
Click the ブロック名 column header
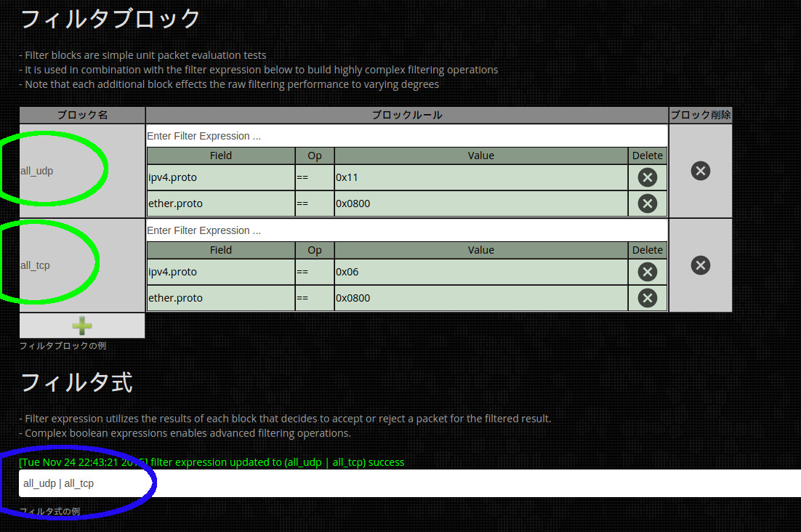click(x=82, y=115)
